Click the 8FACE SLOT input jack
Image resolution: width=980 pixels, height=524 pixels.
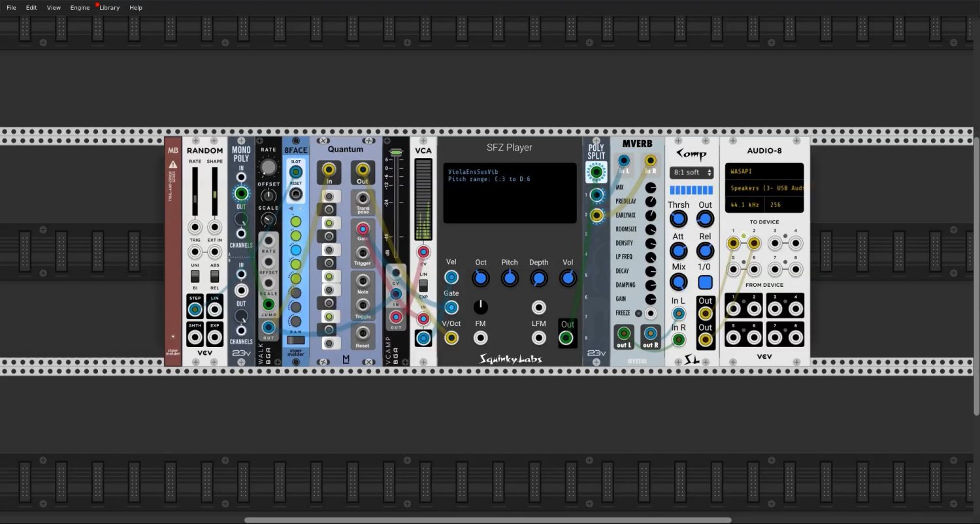point(296,172)
